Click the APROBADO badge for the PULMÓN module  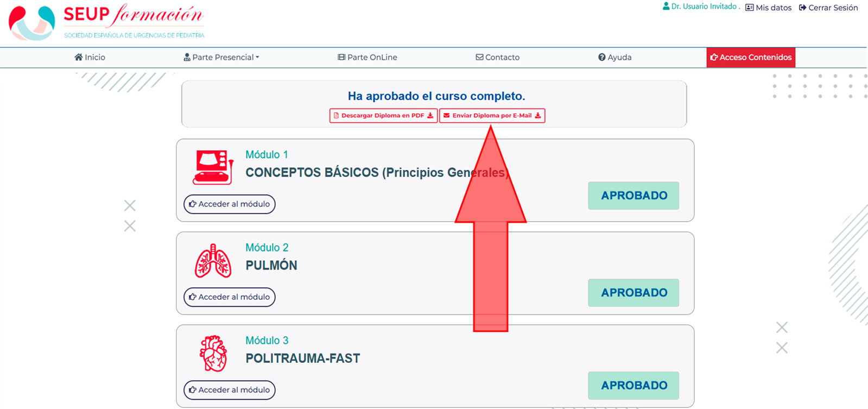coord(633,293)
